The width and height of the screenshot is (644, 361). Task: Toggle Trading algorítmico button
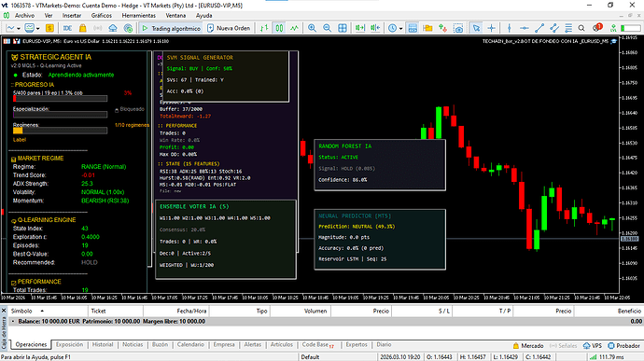click(x=171, y=28)
